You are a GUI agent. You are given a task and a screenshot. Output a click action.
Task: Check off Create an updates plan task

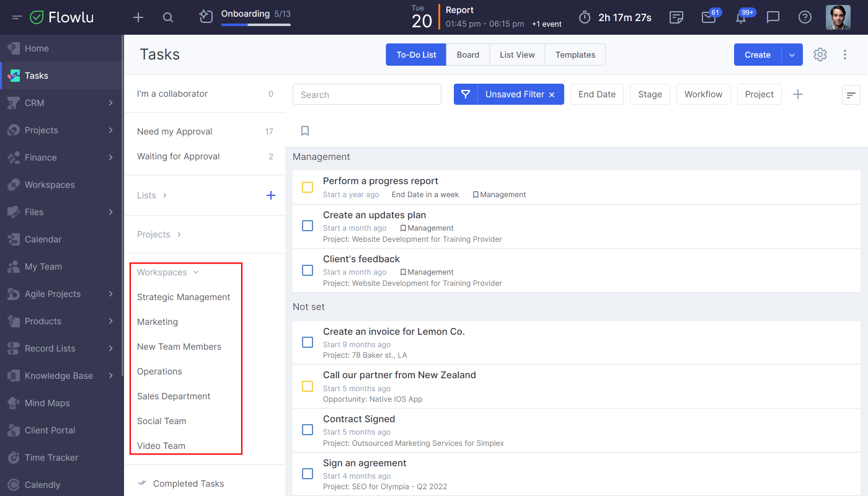(x=308, y=226)
